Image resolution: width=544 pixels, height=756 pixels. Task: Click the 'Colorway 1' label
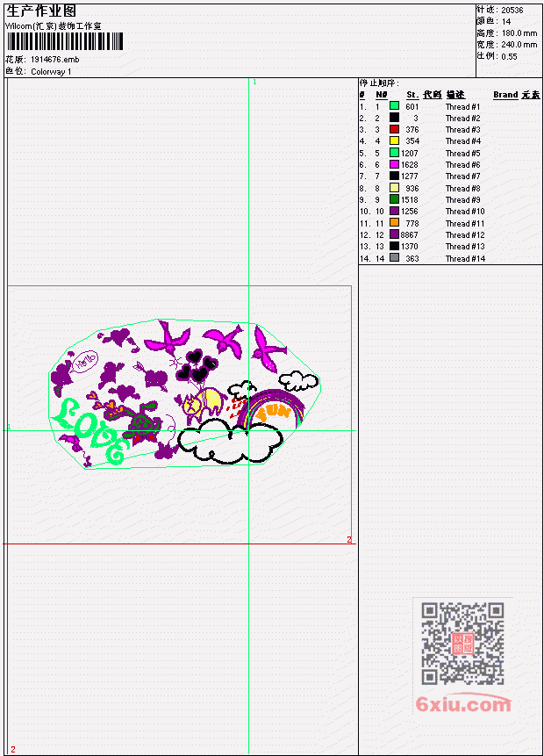[51, 71]
